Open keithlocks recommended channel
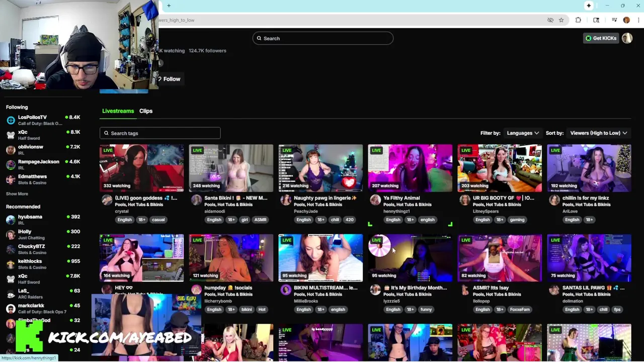The height and width of the screenshot is (362, 644). point(43,264)
